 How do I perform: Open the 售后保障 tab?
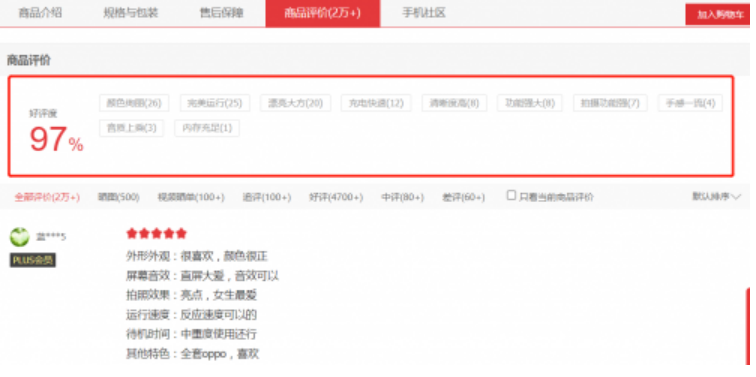tap(221, 13)
